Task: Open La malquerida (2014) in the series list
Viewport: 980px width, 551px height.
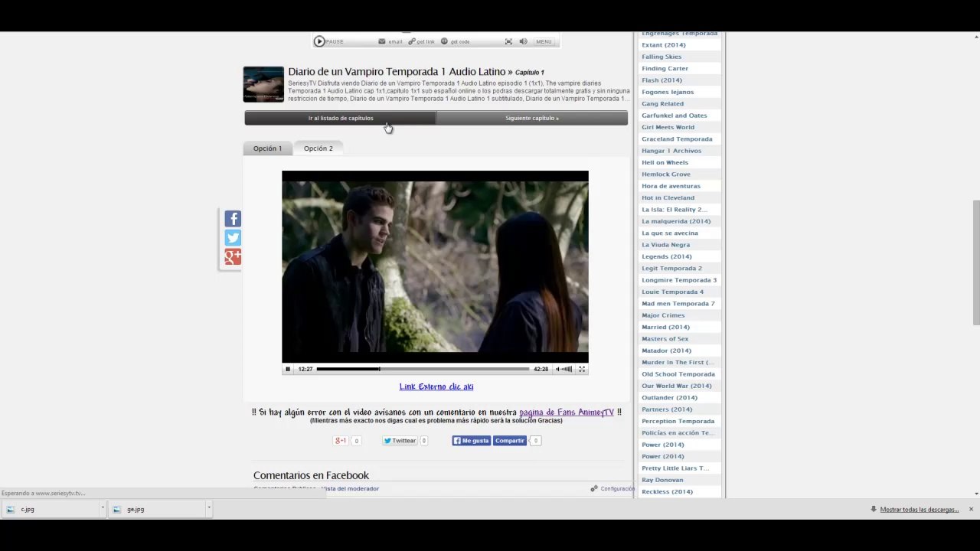Action: pyautogui.click(x=676, y=221)
